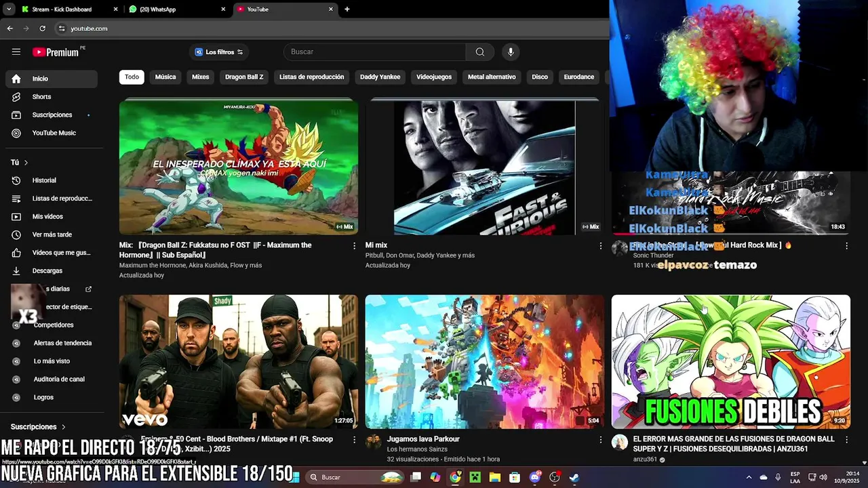Open options for Fusiones Desequilibradas video
The width and height of the screenshot is (868, 488).
pos(846,440)
